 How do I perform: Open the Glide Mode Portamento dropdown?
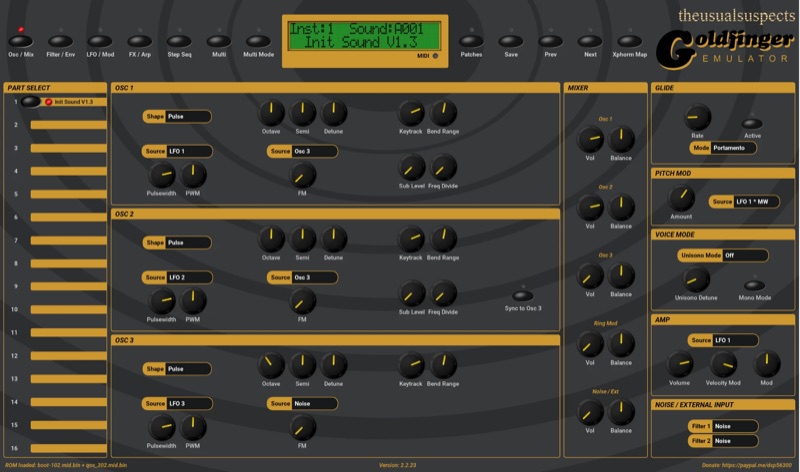723,147
